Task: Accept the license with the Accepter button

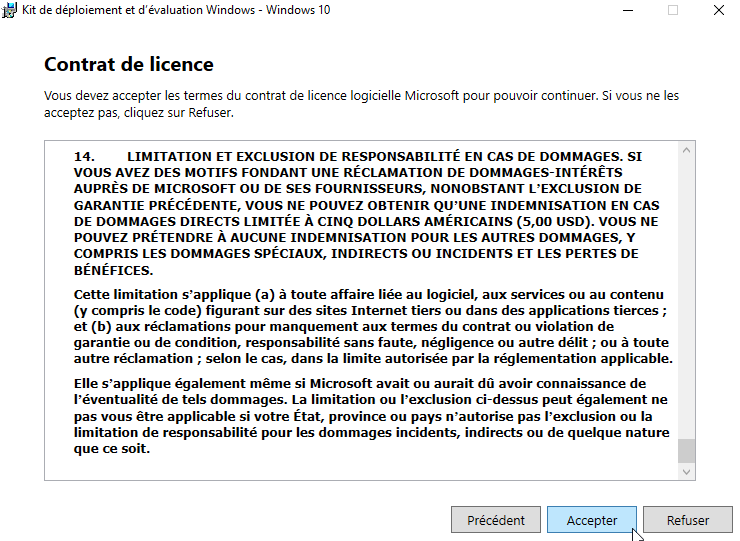Action: tap(591, 520)
